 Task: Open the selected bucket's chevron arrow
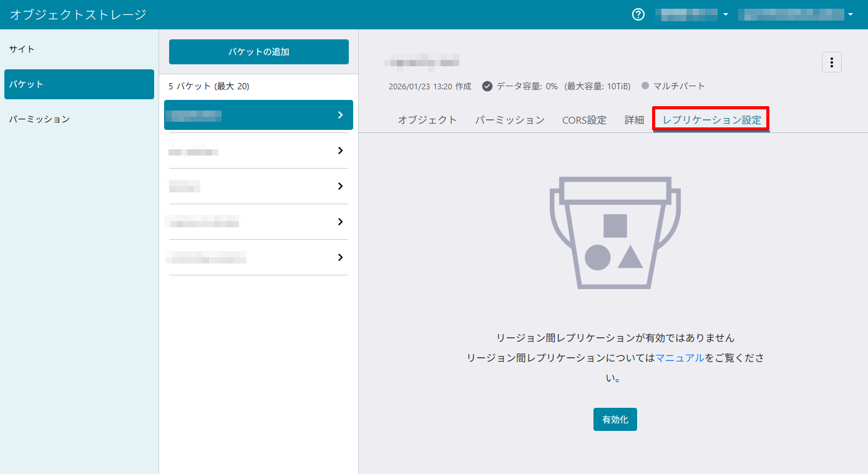pos(340,115)
